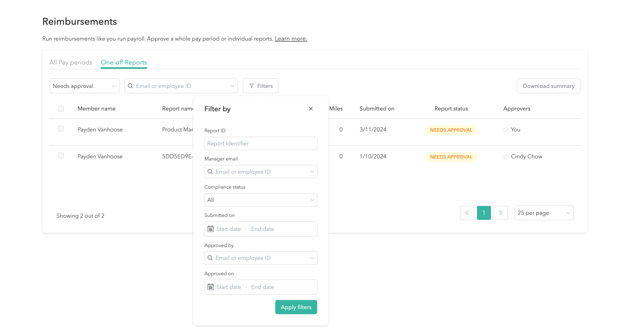Screen dimensions: 644x329
Task: Open the Approved by dropdown
Action: click(261, 258)
